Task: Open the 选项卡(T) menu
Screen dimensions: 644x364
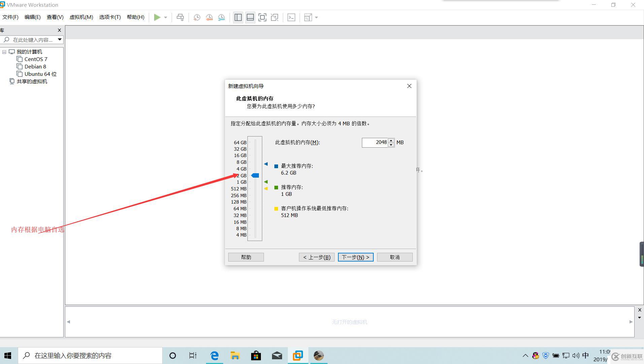Action: click(x=110, y=17)
